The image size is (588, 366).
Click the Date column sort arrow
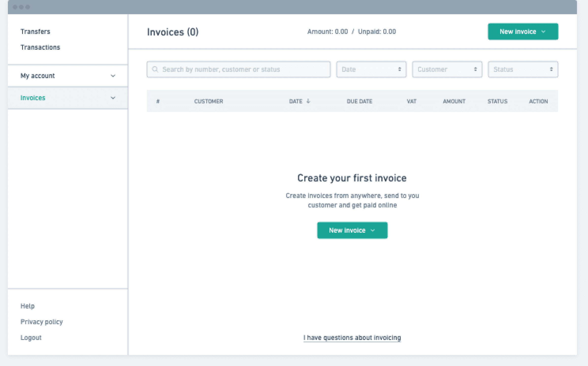tap(308, 101)
